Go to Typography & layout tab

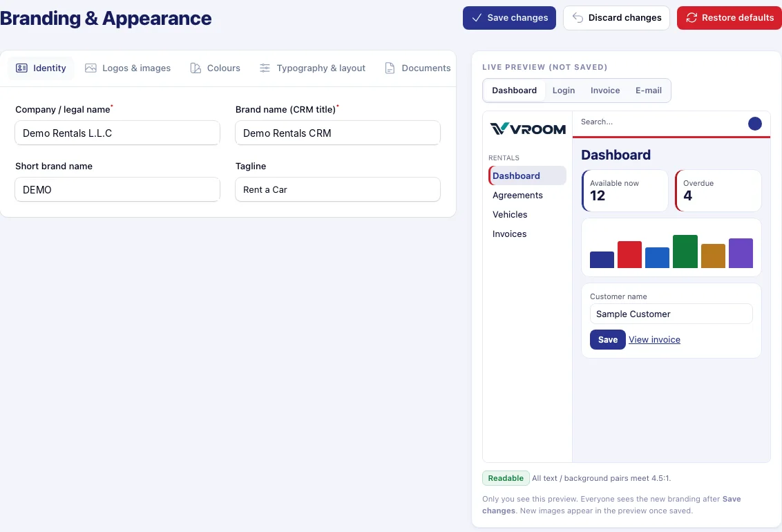[312, 68]
